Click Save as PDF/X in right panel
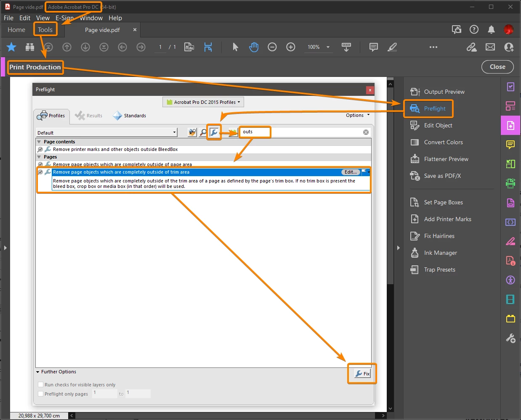This screenshot has height=420, width=521. tap(436, 176)
